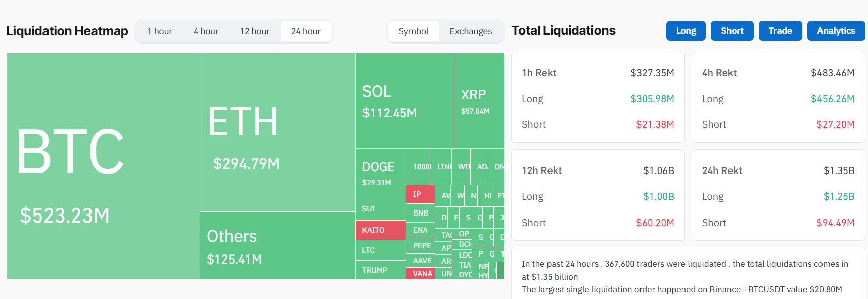Select the red KAITO tile
This screenshot has width=868, height=299.
tap(380, 230)
